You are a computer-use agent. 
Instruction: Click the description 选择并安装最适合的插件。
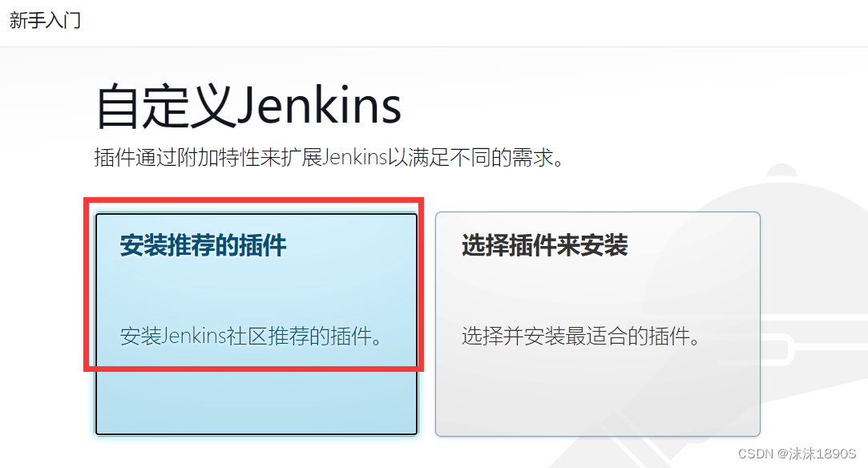[582, 336]
